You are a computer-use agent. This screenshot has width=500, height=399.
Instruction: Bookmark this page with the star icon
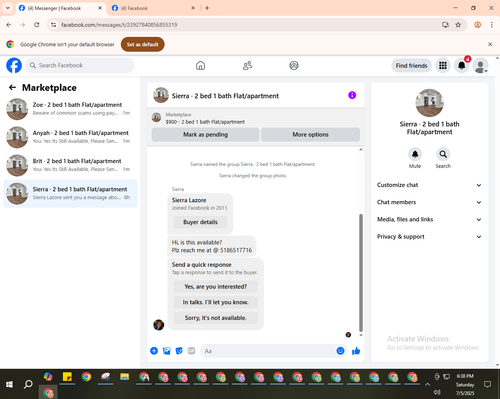pyautogui.click(x=458, y=25)
